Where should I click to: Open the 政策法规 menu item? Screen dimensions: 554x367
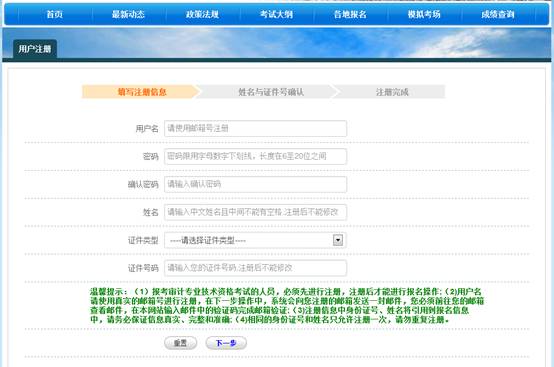[x=202, y=14]
